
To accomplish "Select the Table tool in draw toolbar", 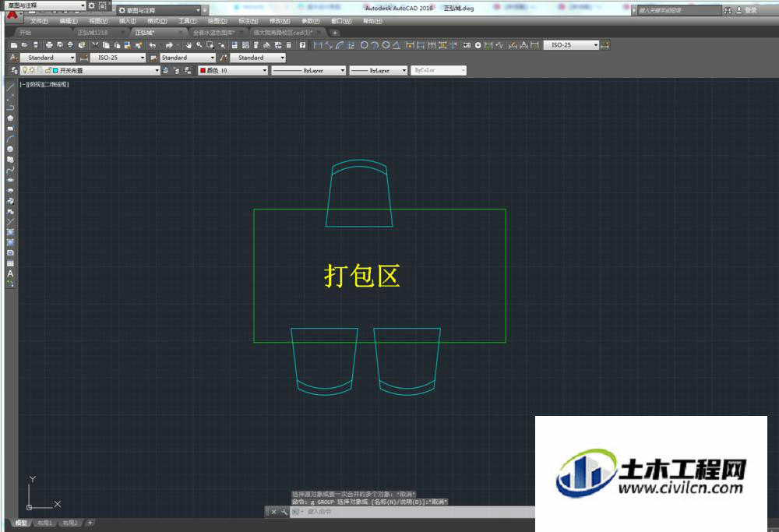I will (x=10, y=263).
